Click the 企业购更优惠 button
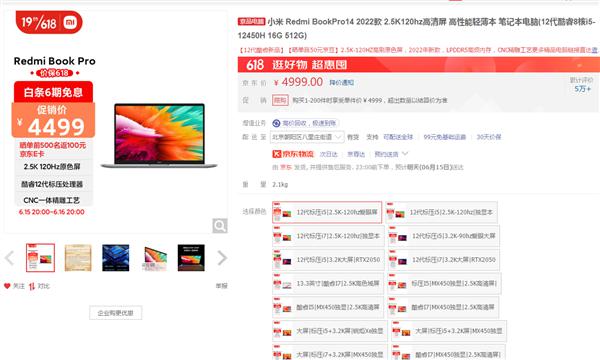600x360 pixels. pos(116,313)
